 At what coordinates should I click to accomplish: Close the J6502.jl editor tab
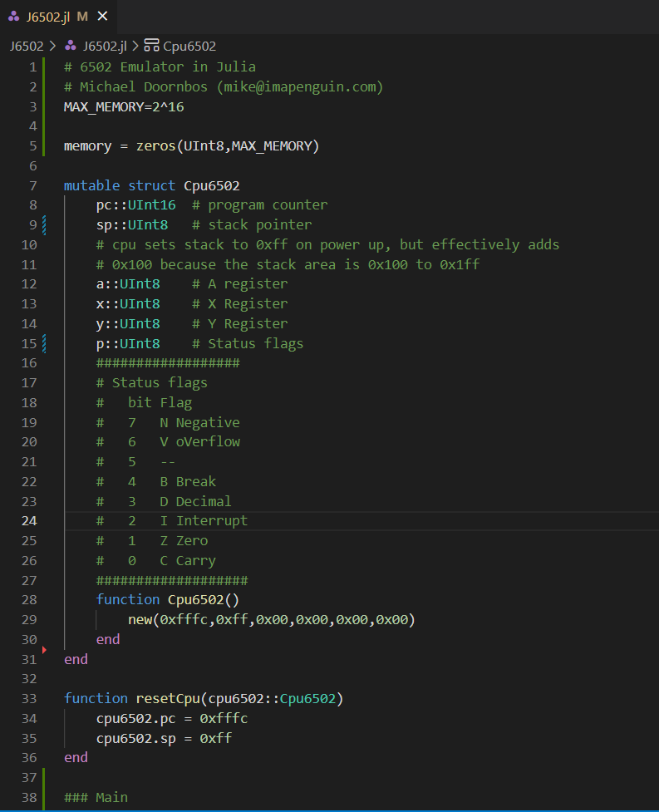102,17
